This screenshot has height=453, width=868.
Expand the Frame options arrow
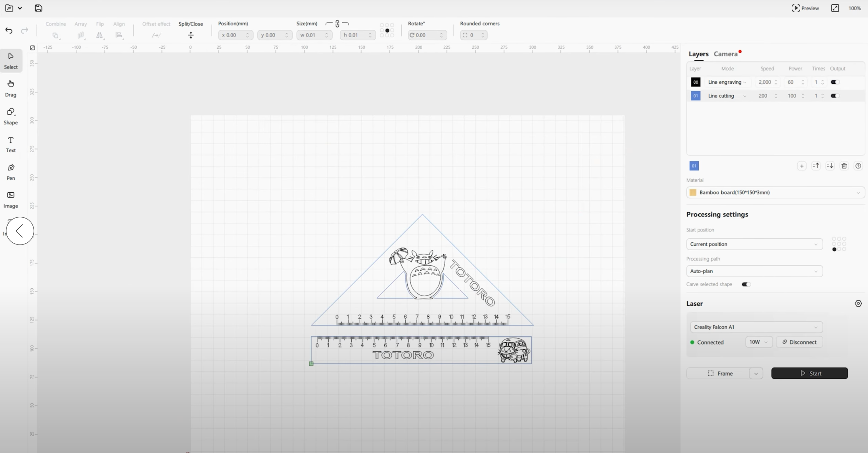click(x=756, y=373)
